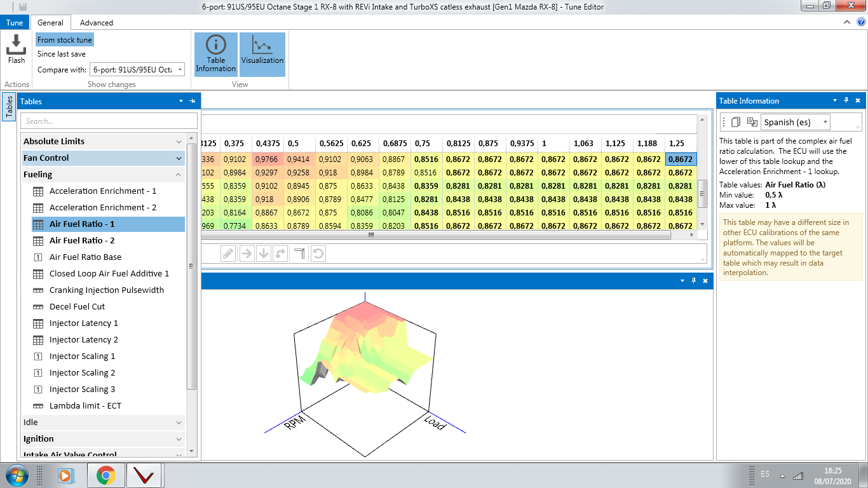
Task: Open the Tables panel options arrow
Action: click(182, 101)
